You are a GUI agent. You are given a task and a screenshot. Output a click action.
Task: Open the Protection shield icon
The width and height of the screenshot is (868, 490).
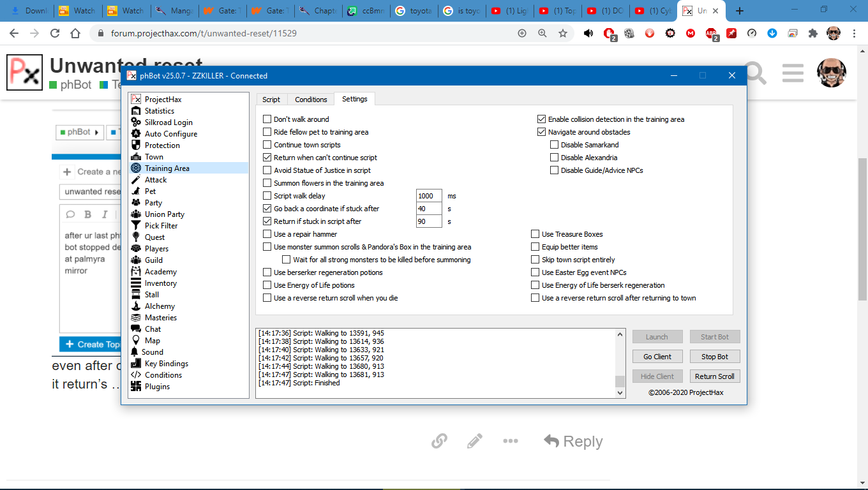[135, 145]
